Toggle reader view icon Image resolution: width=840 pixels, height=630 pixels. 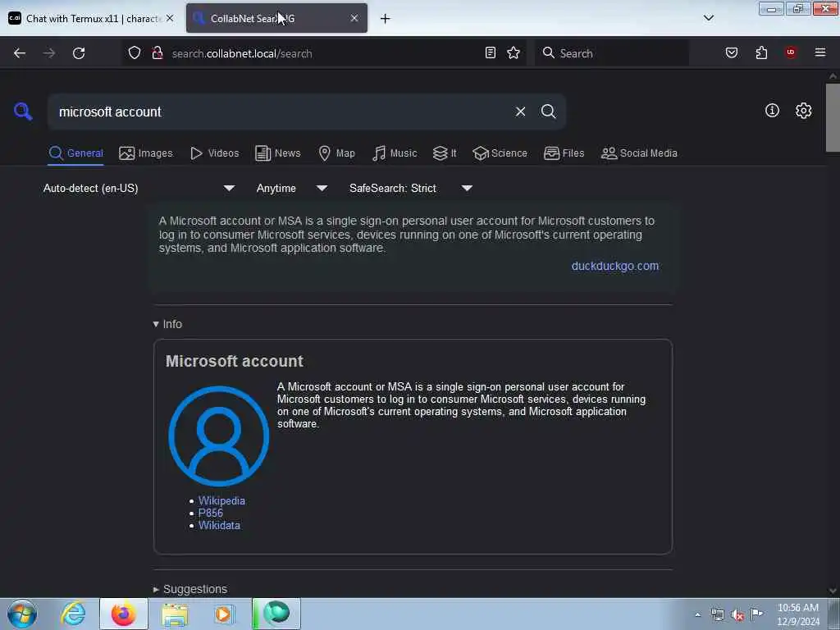pos(491,52)
